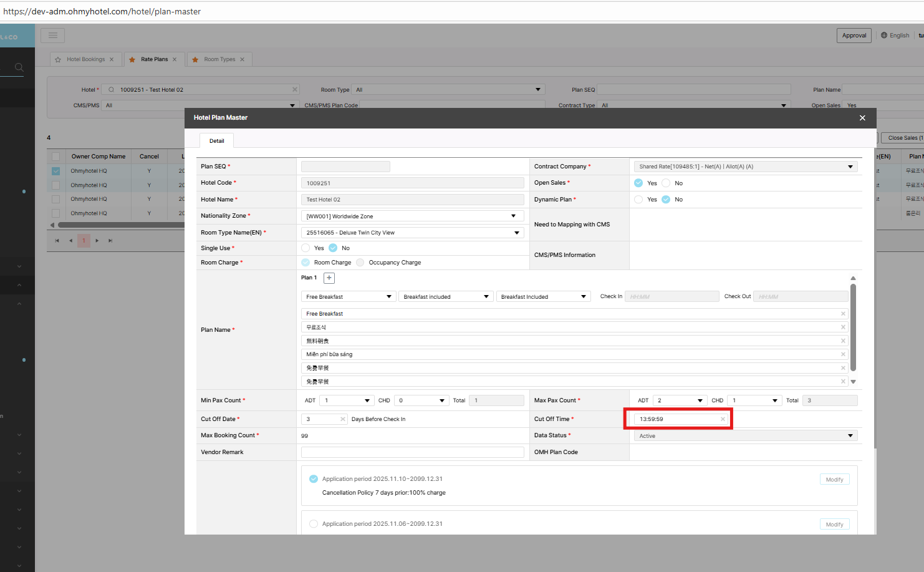Open the Nationality Zone dropdown
This screenshot has width=924, height=572.
click(x=412, y=216)
